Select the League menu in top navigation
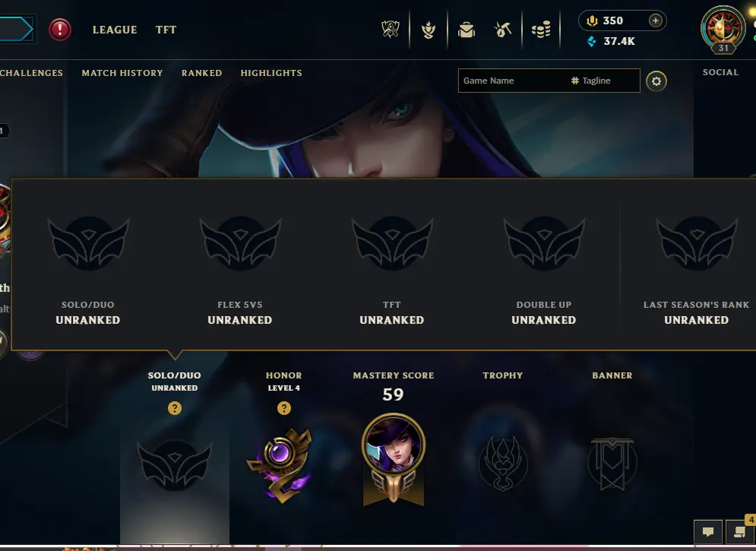The height and width of the screenshot is (551, 756). 115,30
